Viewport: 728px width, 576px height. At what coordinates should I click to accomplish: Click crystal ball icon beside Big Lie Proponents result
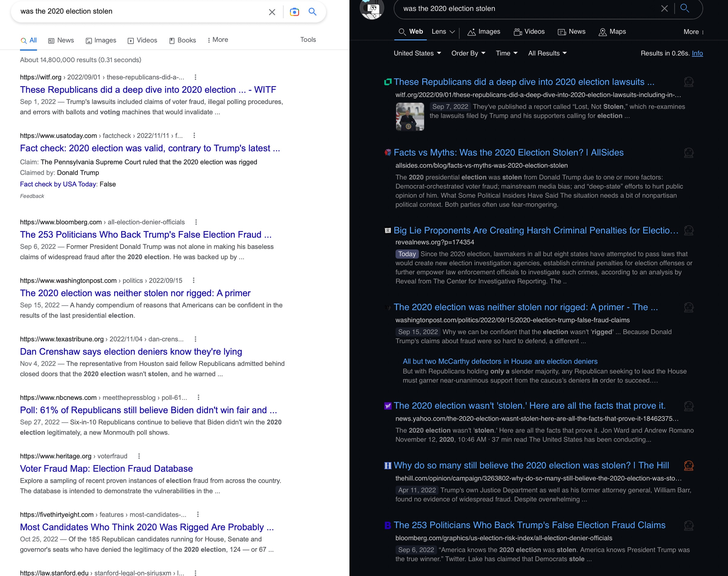pyautogui.click(x=689, y=230)
